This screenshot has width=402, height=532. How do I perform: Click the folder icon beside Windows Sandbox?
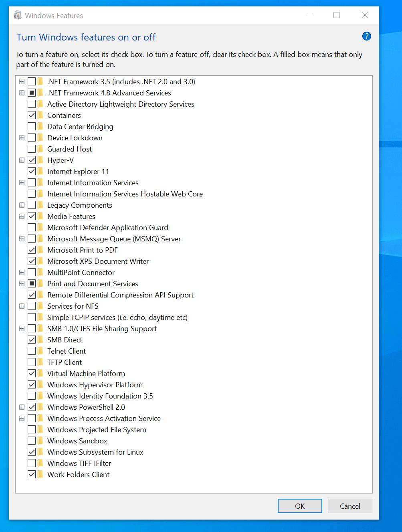coord(40,441)
